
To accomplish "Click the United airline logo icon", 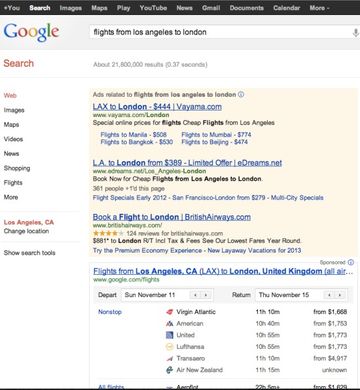I will tap(170, 335).
